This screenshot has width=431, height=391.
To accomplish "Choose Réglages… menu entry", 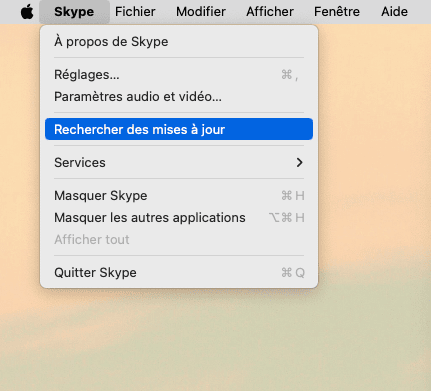I will coord(179,75).
